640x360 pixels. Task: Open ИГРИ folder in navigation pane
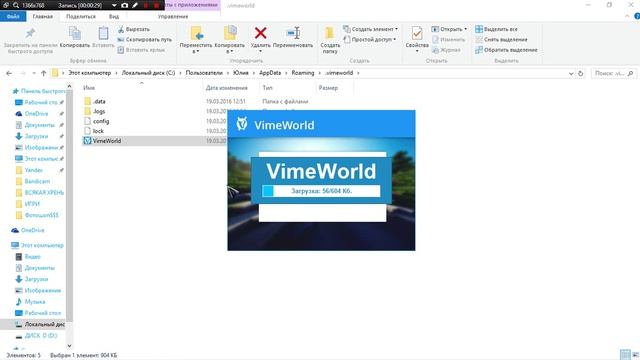pos(32,204)
